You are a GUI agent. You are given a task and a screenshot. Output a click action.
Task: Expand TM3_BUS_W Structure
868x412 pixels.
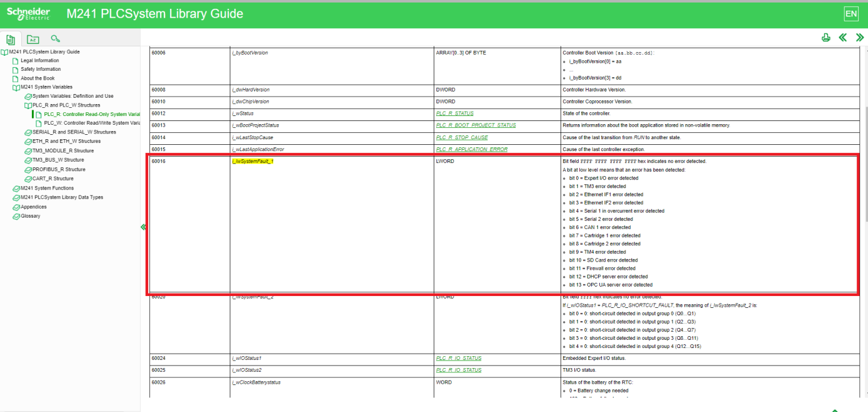pos(28,160)
